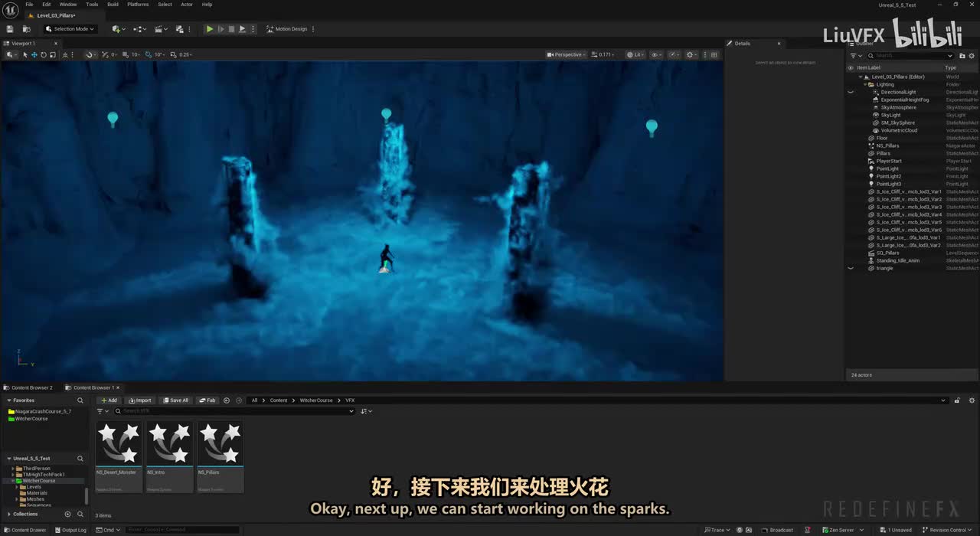Open the NS_Desert_Monster thumbnail
The width and height of the screenshot is (980, 536).
coord(119,443)
